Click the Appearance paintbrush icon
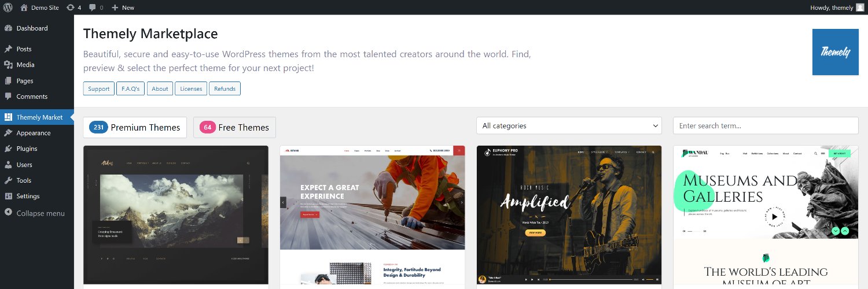The image size is (868, 289). (8, 133)
